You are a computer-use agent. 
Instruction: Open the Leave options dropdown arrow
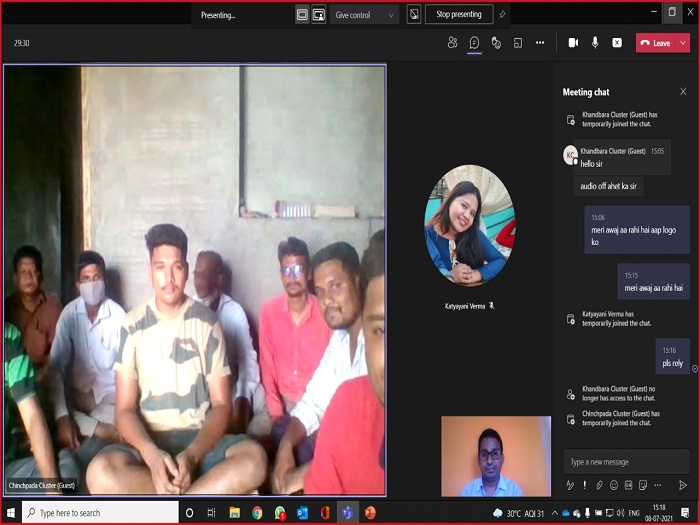[x=683, y=43]
